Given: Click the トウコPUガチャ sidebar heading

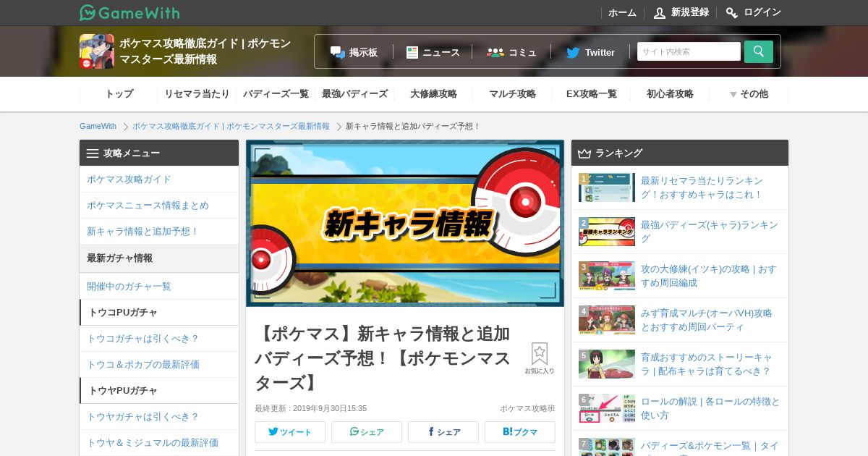Looking at the screenshot, I should click(159, 313).
